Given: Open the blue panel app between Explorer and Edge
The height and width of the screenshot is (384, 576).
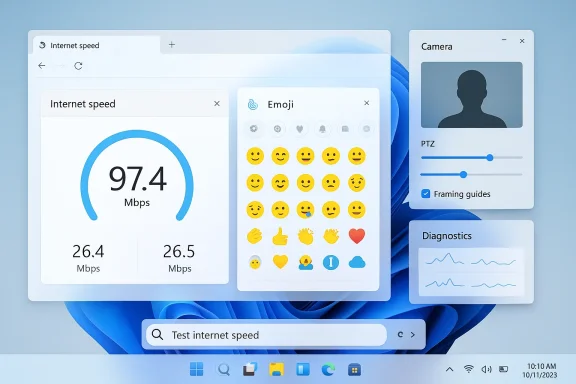Looking at the screenshot, I should (303, 369).
